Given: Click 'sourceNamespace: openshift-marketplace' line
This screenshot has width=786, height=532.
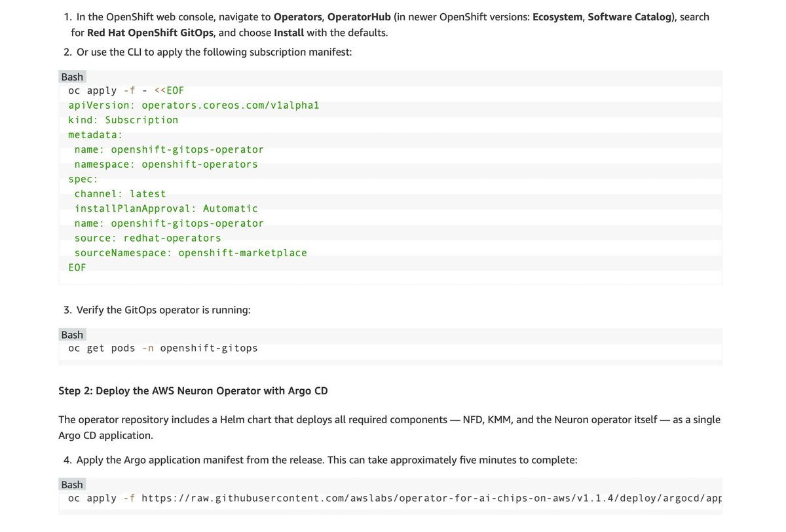Looking at the screenshot, I should pyautogui.click(x=191, y=253).
